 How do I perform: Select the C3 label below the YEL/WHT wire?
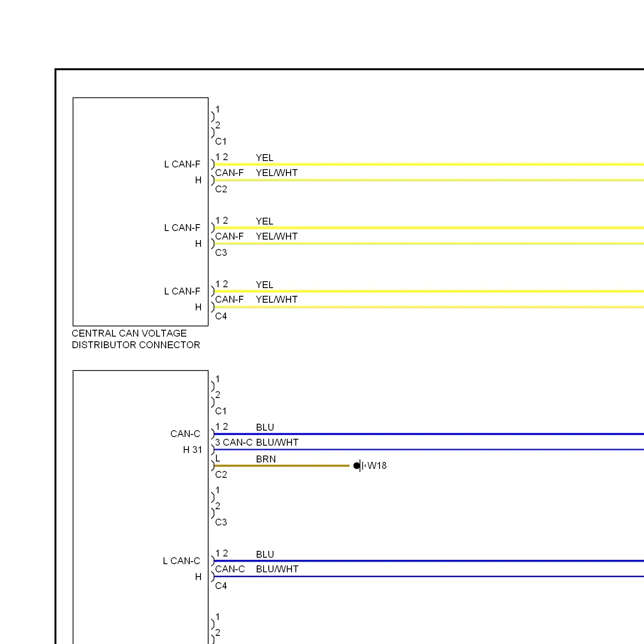coord(221,252)
